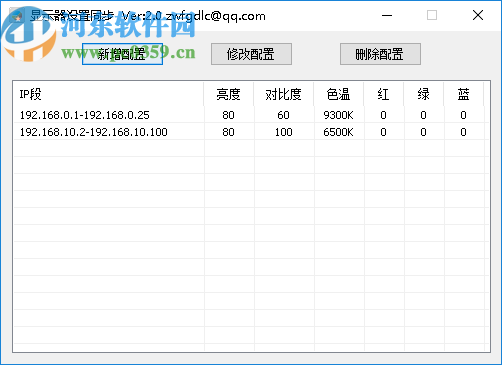Click the 红 column header

click(384, 94)
